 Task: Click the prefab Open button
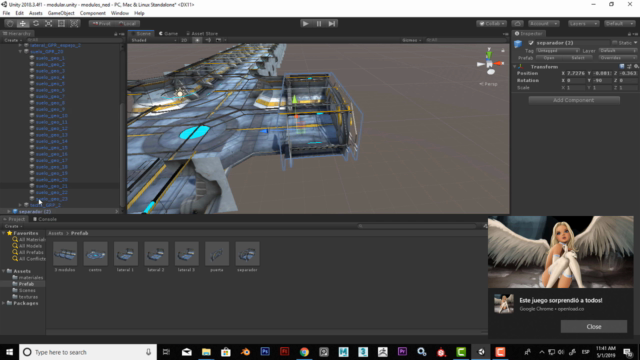(549, 58)
